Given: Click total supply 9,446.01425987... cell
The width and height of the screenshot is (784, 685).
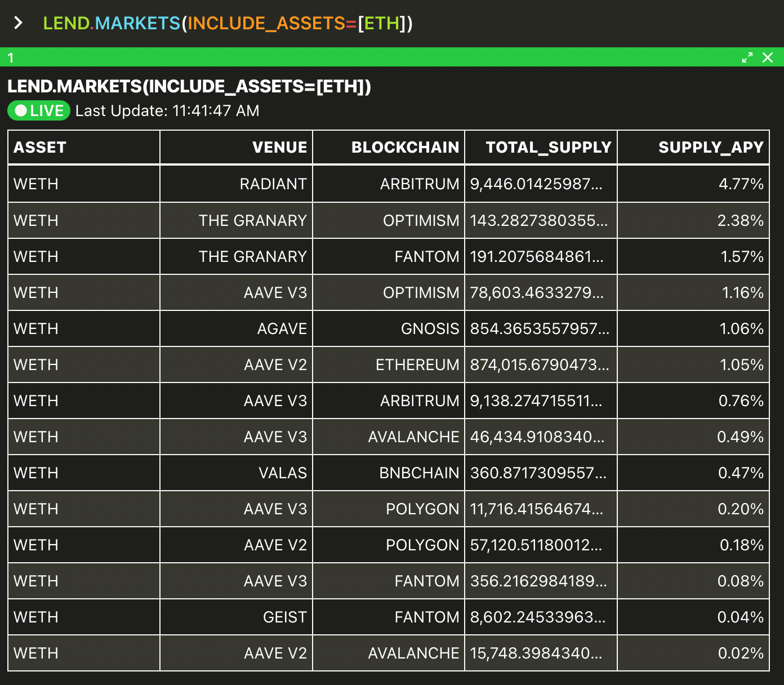Looking at the screenshot, I should pyautogui.click(x=541, y=184).
